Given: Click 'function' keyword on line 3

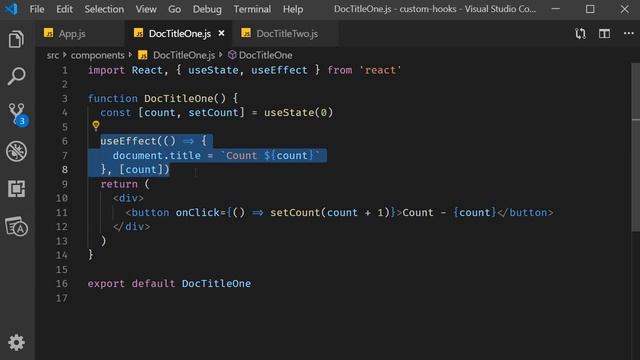Looking at the screenshot, I should tap(113, 98).
